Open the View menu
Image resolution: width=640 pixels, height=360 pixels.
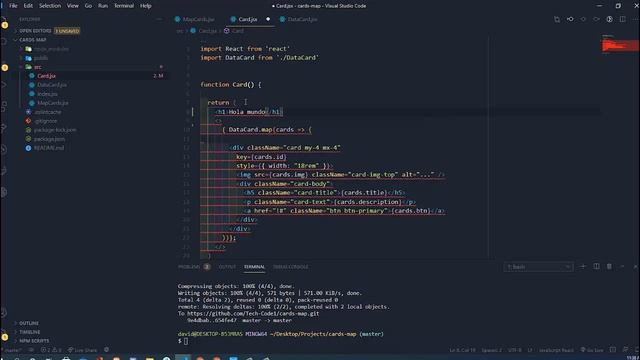[x=73, y=6]
